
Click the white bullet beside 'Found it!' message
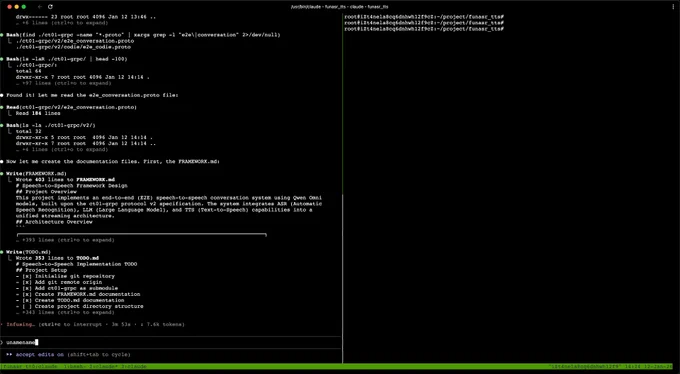pyautogui.click(x=2, y=95)
